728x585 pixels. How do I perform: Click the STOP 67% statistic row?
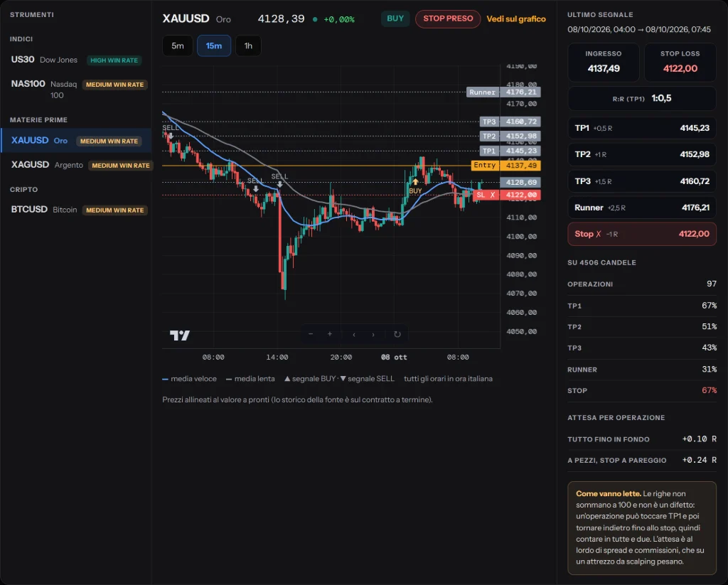(x=642, y=390)
